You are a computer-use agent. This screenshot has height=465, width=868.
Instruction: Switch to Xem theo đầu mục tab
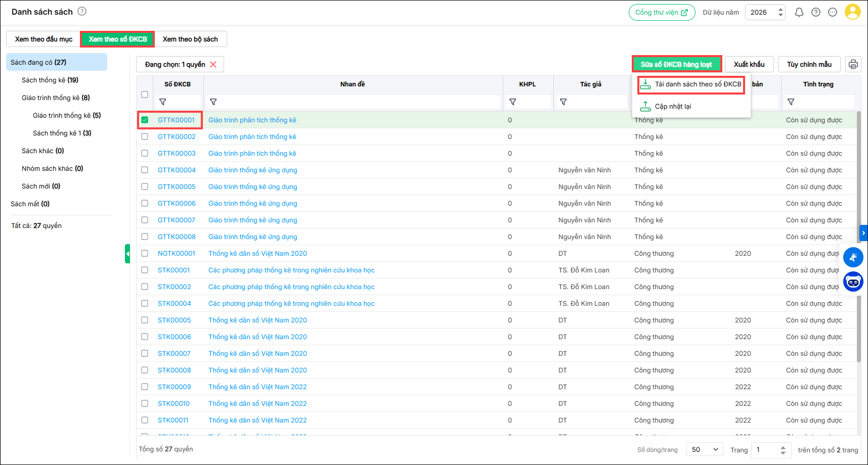[44, 39]
